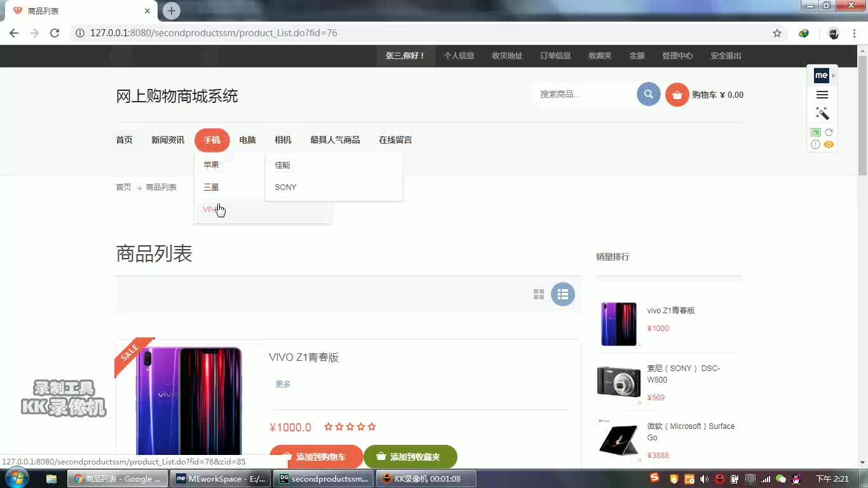
Task: Select 苹果 in 手机 submenu
Action: click(x=211, y=165)
